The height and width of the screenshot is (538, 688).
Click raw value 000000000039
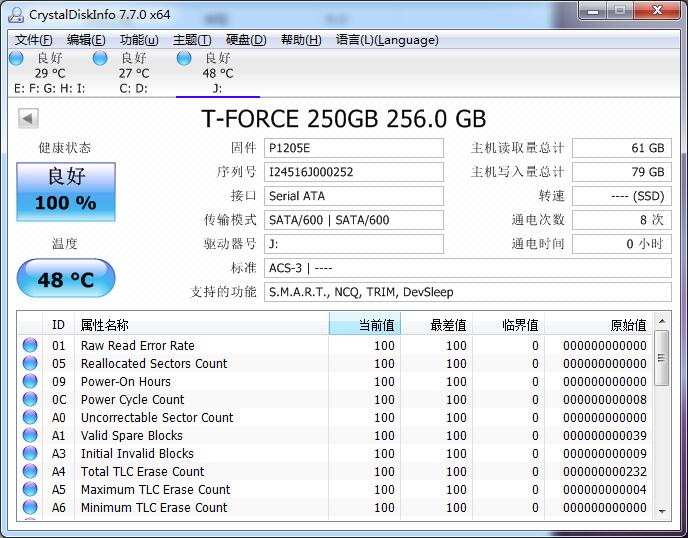(605, 436)
